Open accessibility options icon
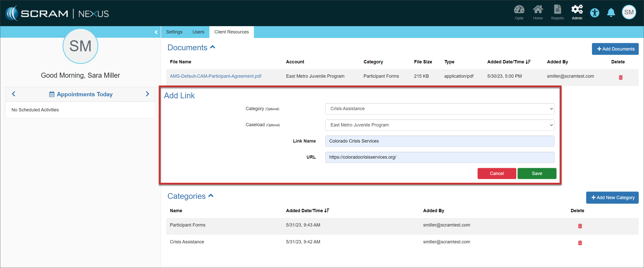The image size is (644, 268). point(595,13)
